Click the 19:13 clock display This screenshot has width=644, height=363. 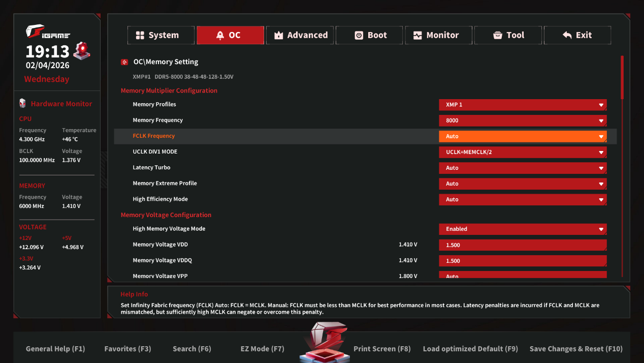(47, 51)
